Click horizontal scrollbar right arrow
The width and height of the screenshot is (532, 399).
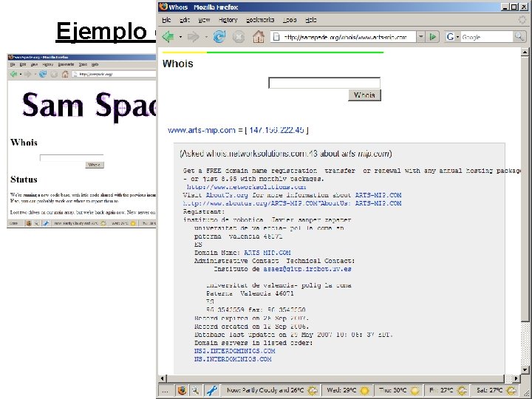516,378
